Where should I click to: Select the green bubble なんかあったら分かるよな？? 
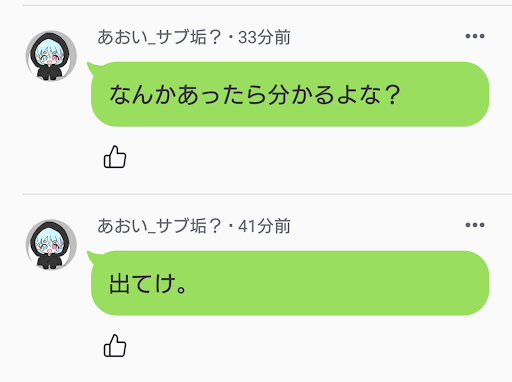click(x=289, y=94)
